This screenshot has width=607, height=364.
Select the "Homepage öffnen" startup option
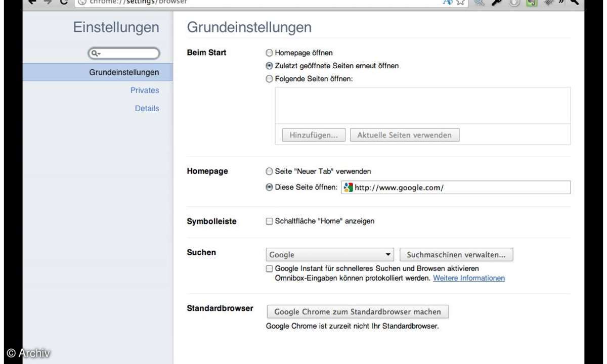pyautogui.click(x=270, y=53)
